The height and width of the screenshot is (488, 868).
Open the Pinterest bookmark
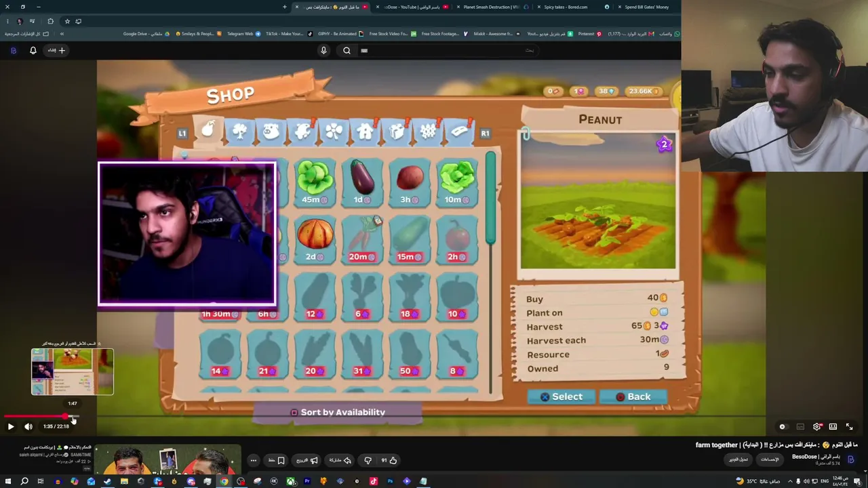click(589, 34)
